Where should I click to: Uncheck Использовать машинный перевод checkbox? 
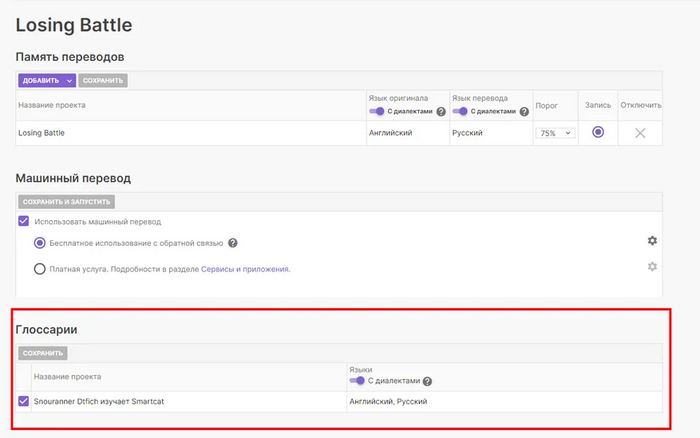(x=24, y=221)
